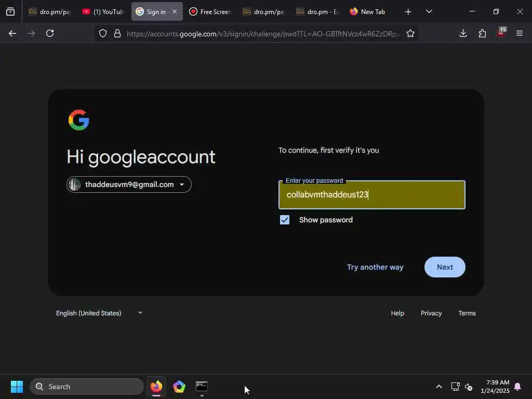
Task: Minimize the Firefox window
Action: pyautogui.click(x=472, y=11)
